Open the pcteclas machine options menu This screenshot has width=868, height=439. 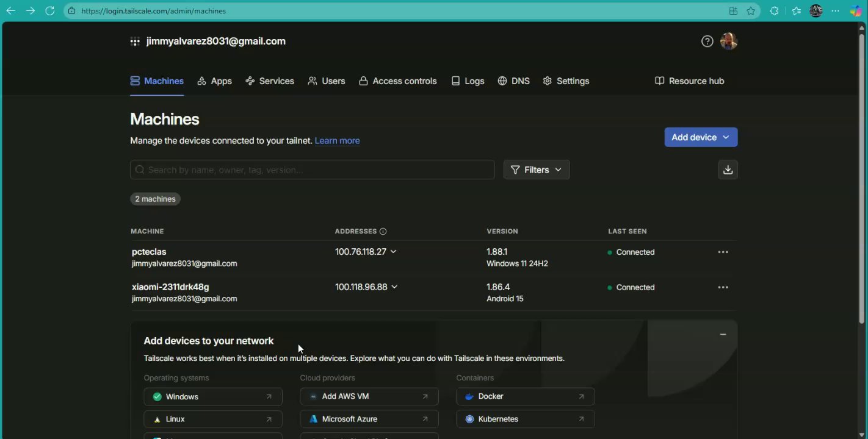pos(723,252)
